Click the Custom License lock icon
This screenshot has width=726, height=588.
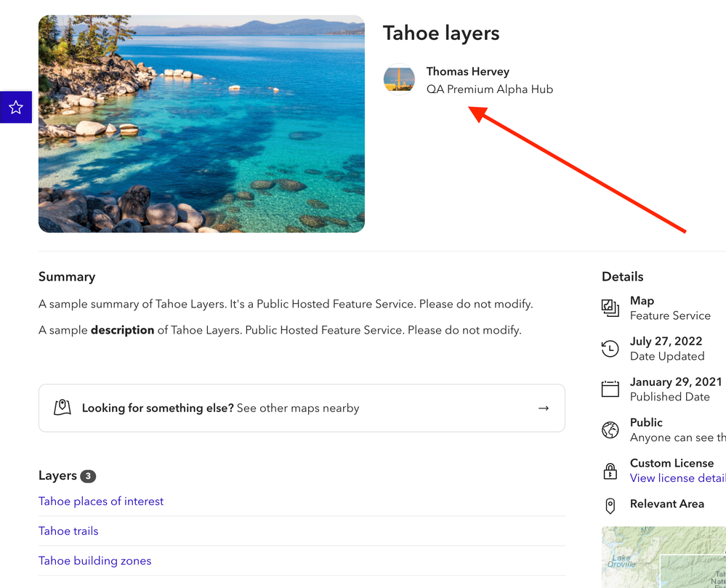(610, 471)
